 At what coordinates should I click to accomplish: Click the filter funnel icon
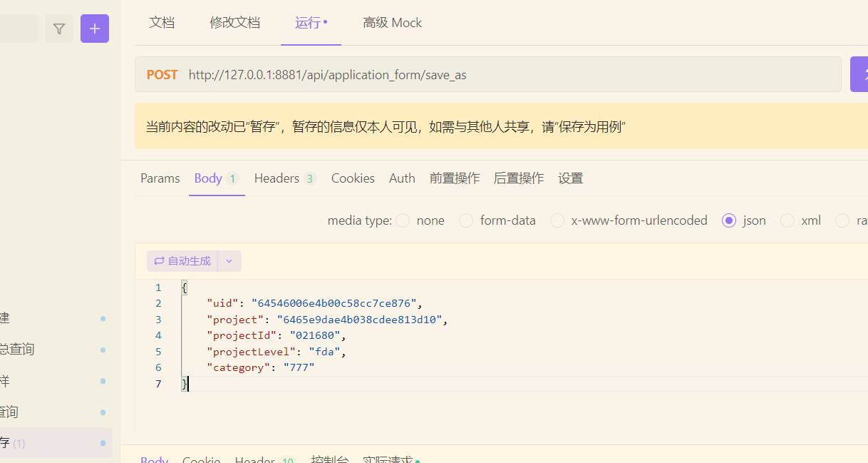pyautogui.click(x=59, y=29)
